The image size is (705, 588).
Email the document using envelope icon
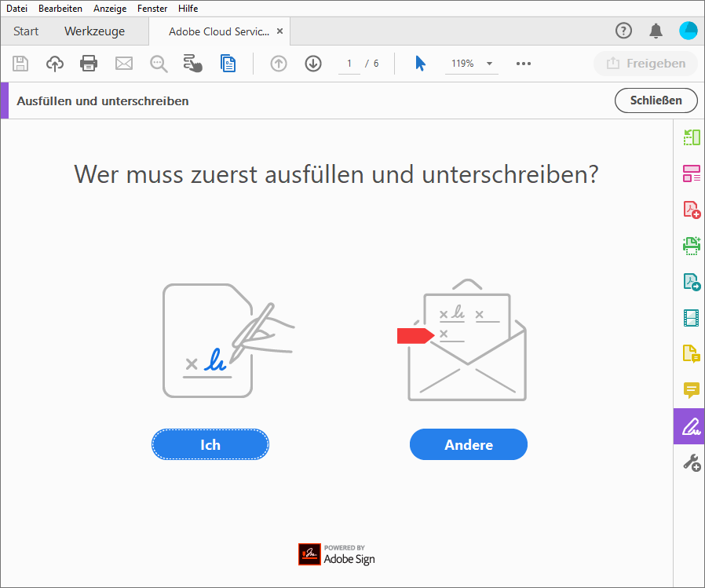123,64
